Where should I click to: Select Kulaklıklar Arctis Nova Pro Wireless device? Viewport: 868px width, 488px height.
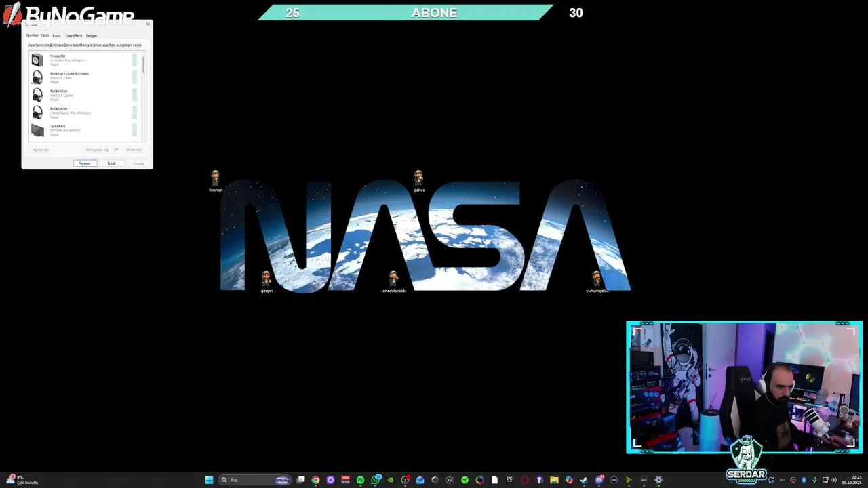click(85, 113)
